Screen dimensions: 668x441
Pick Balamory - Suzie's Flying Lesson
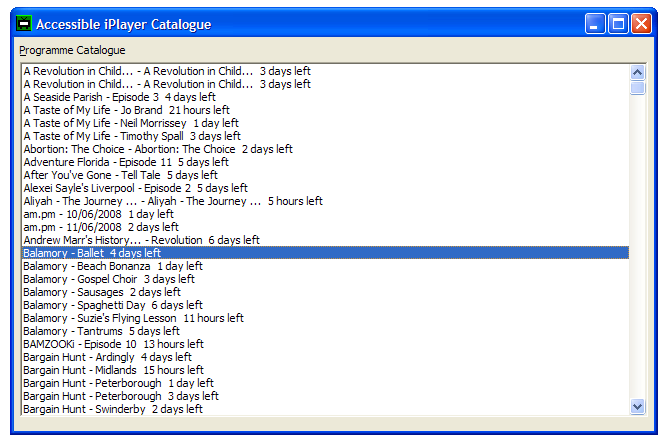[x=133, y=318]
